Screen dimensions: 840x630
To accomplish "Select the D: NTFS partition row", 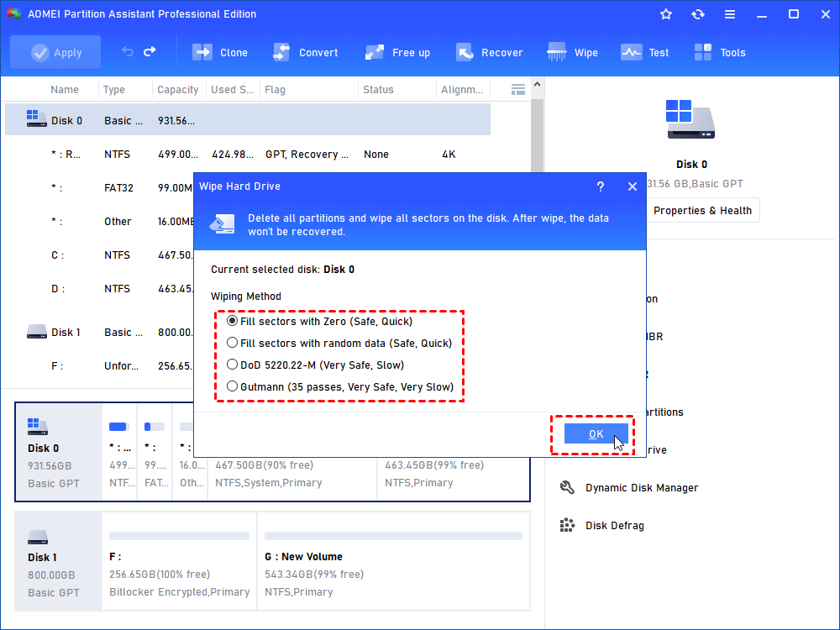I will (x=100, y=289).
